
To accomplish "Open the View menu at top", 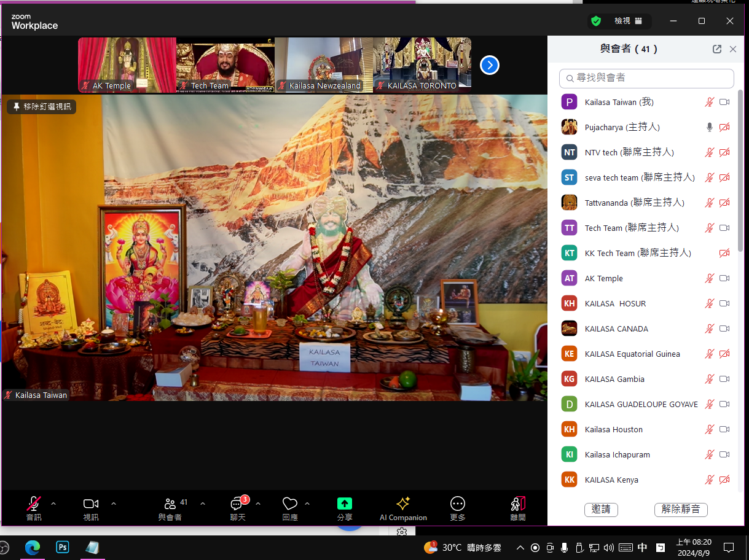I will pyautogui.click(x=628, y=21).
